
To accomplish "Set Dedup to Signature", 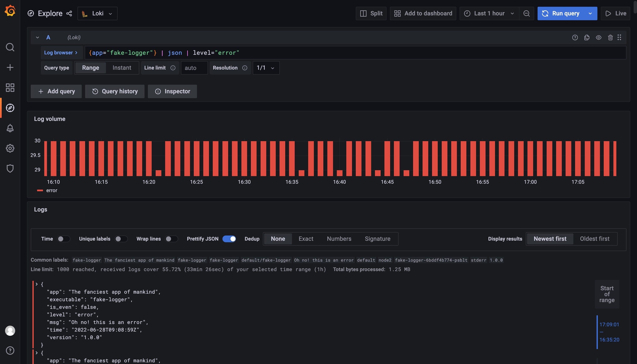I will tap(377, 239).
